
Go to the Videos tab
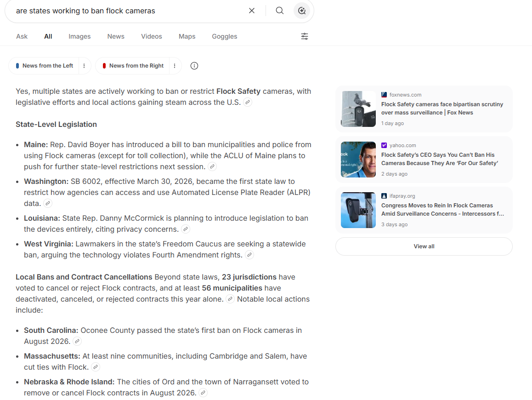coord(151,36)
